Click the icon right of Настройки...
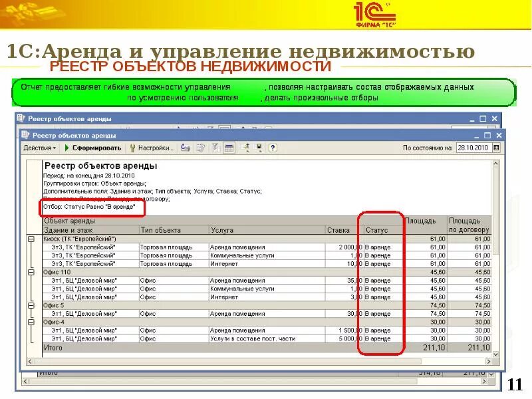Viewport: 532px width, 399px height. pyautogui.click(x=185, y=148)
